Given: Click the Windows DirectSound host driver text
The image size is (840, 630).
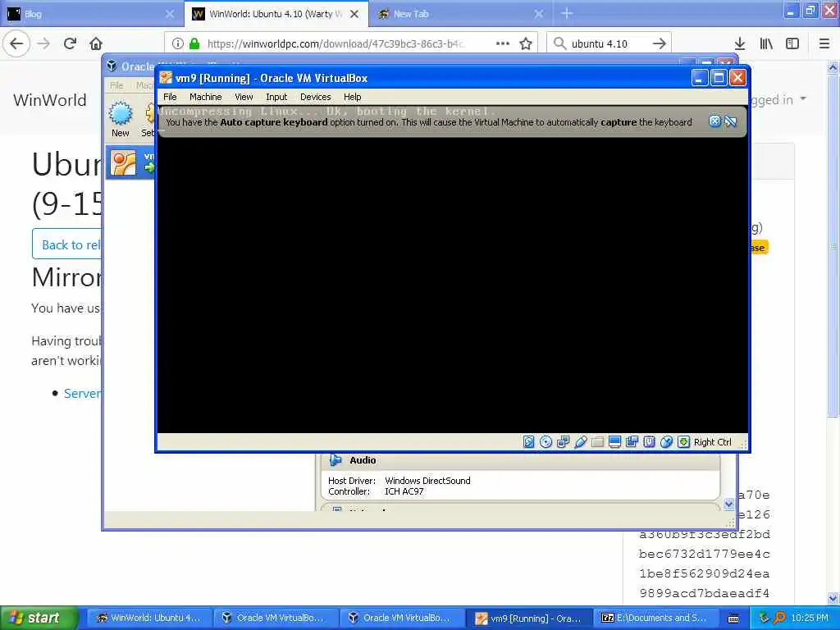Looking at the screenshot, I should [x=427, y=481].
